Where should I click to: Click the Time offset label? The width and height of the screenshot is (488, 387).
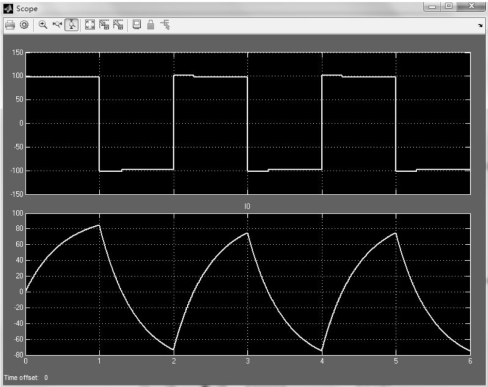click(x=21, y=378)
